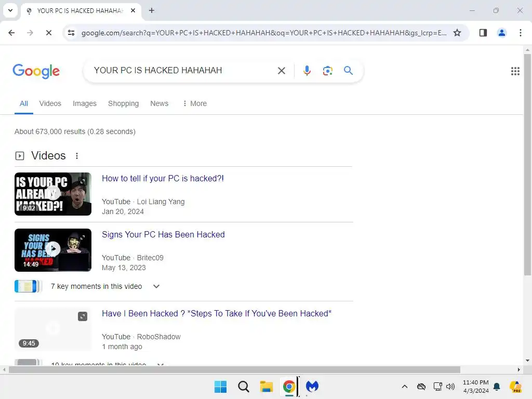Click the browser forward arrow
This screenshot has height=399, width=532.
point(30,33)
